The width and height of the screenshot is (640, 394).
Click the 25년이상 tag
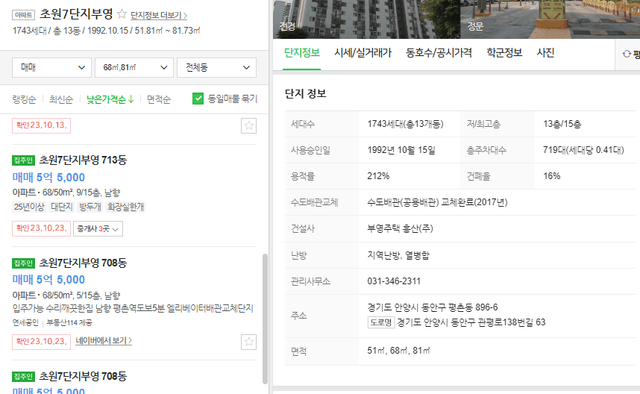click(29, 207)
